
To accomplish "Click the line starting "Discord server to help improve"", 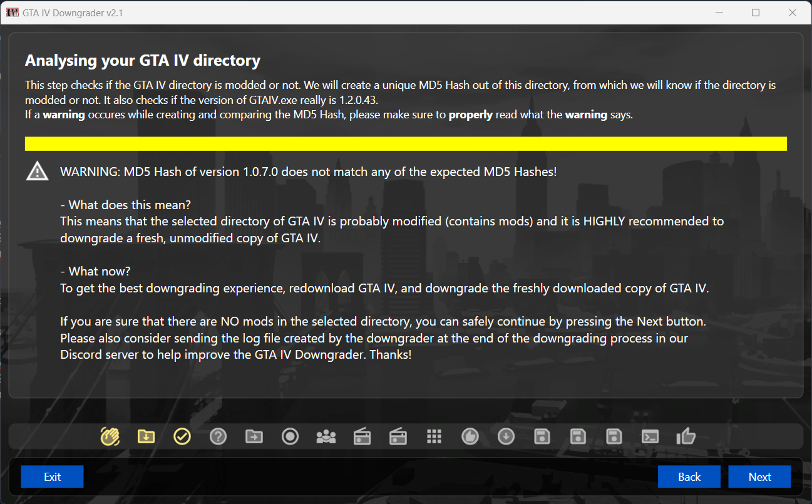I will coord(236,354).
